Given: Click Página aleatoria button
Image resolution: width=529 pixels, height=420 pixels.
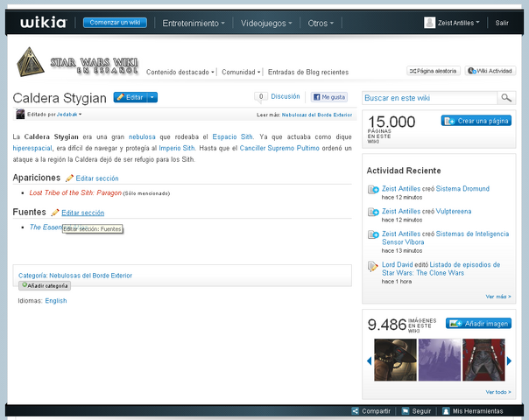Looking at the screenshot, I should click(x=434, y=71).
